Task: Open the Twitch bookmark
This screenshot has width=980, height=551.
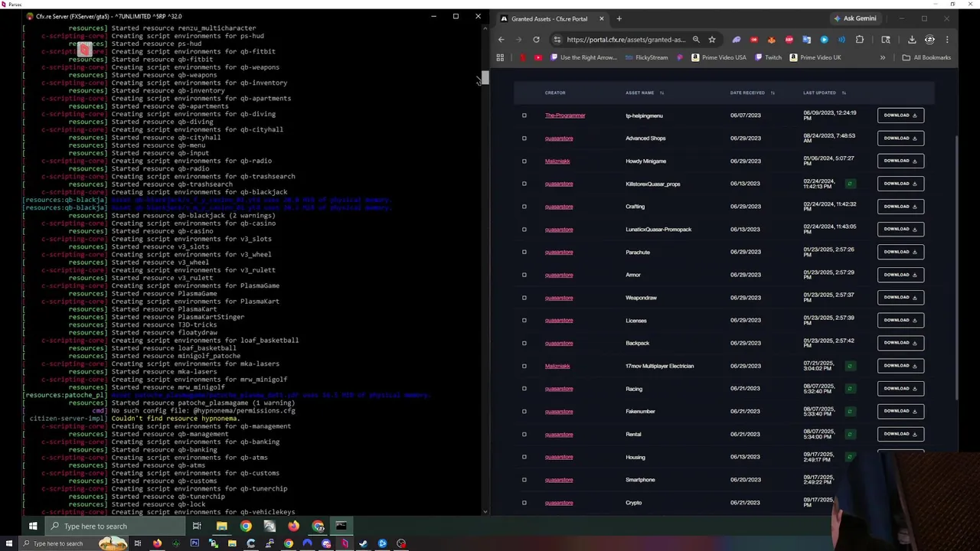Action: tap(768, 57)
